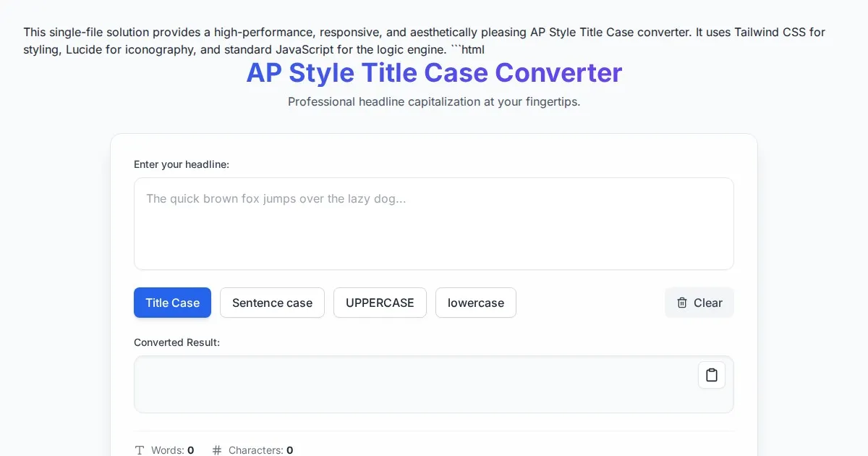Copy the converted result with clipboard icon
868x456 pixels.
click(711, 375)
